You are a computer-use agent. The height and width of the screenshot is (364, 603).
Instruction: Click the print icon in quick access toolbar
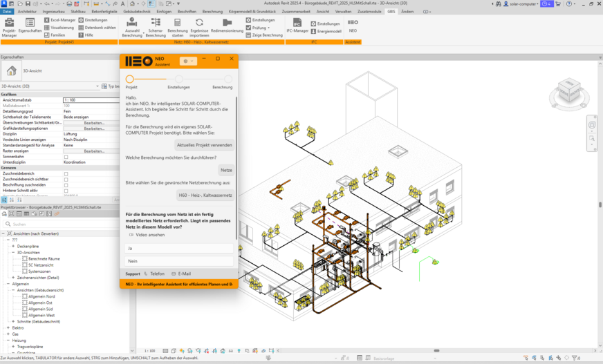pyautogui.click(x=69, y=4)
